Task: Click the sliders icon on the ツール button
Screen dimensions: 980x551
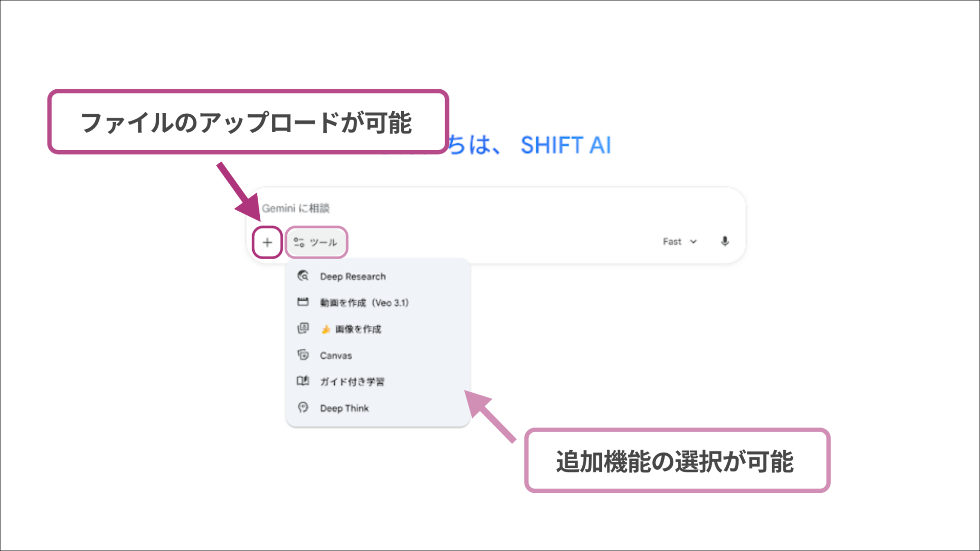Action: (x=299, y=242)
